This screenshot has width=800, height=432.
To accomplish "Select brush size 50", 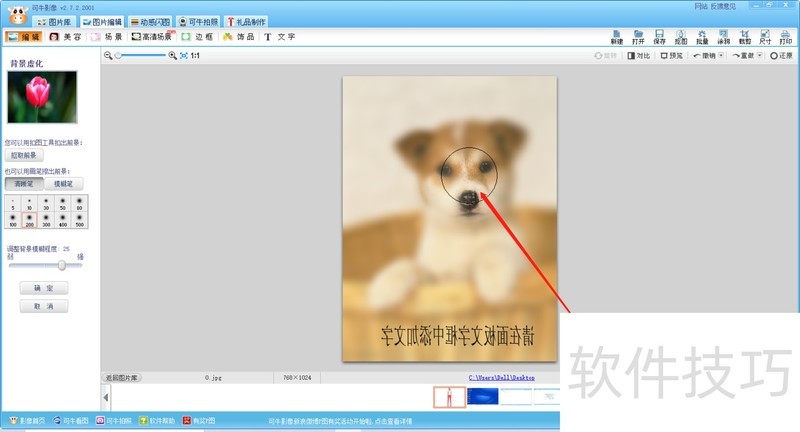I will tap(63, 203).
